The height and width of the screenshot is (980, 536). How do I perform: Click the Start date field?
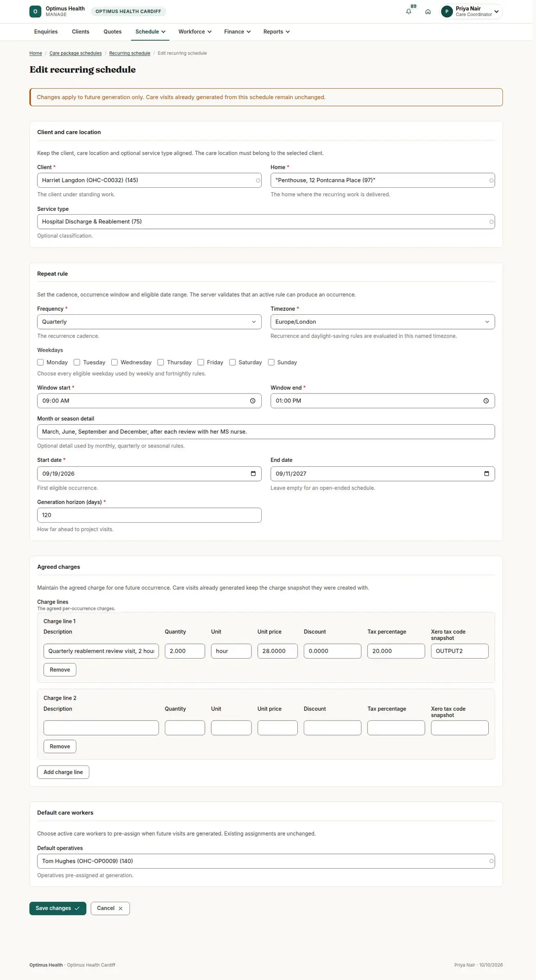pos(149,474)
